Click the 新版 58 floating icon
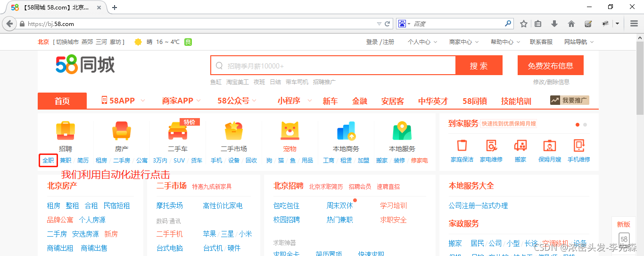The width and height of the screenshot is (644, 256). pyautogui.click(x=624, y=239)
